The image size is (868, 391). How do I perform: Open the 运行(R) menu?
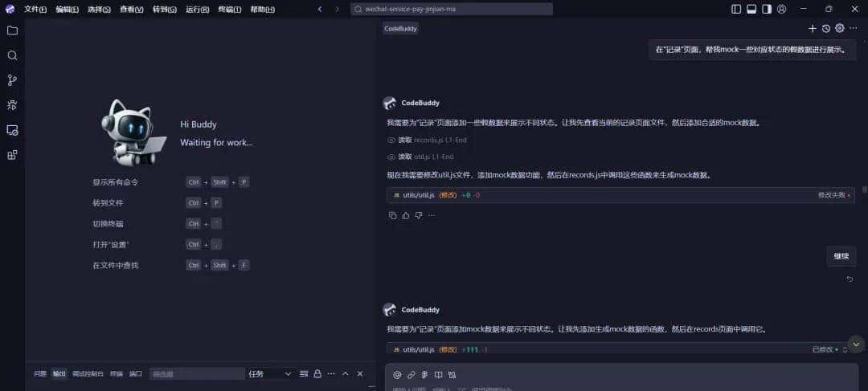[198, 10]
